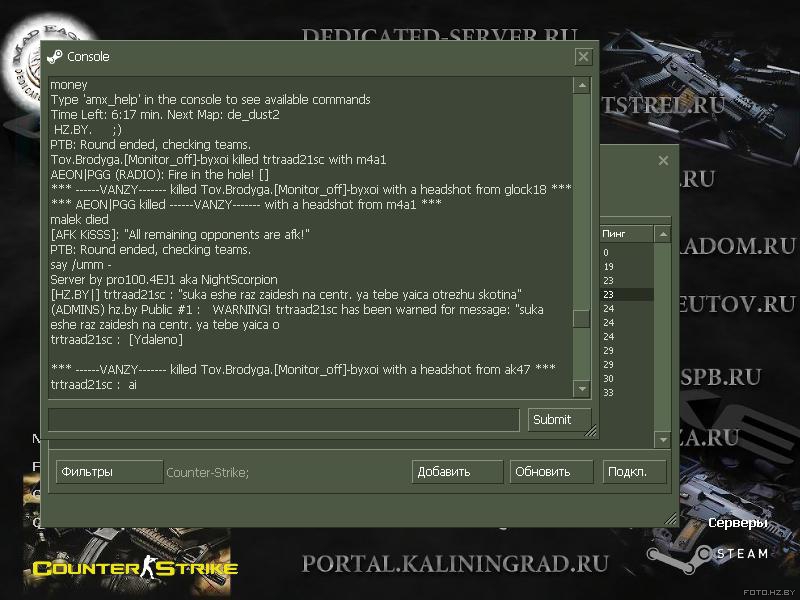Image resolution: width=800 pixels, height=600 pixels.
Task: Click the Console scrollbar thumb
Action: click(x=582, y=319)
